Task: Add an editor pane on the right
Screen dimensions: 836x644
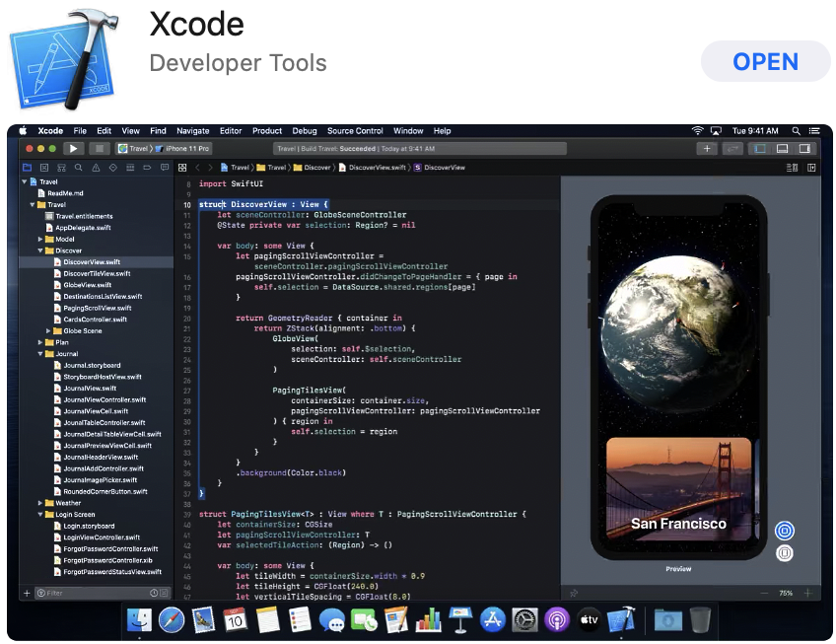Action: point(811,168)
